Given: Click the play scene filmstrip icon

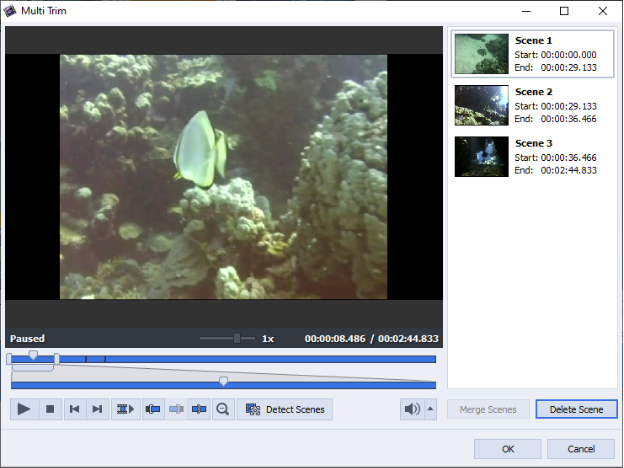Looking at the screenshot, I should pos(126,409).
